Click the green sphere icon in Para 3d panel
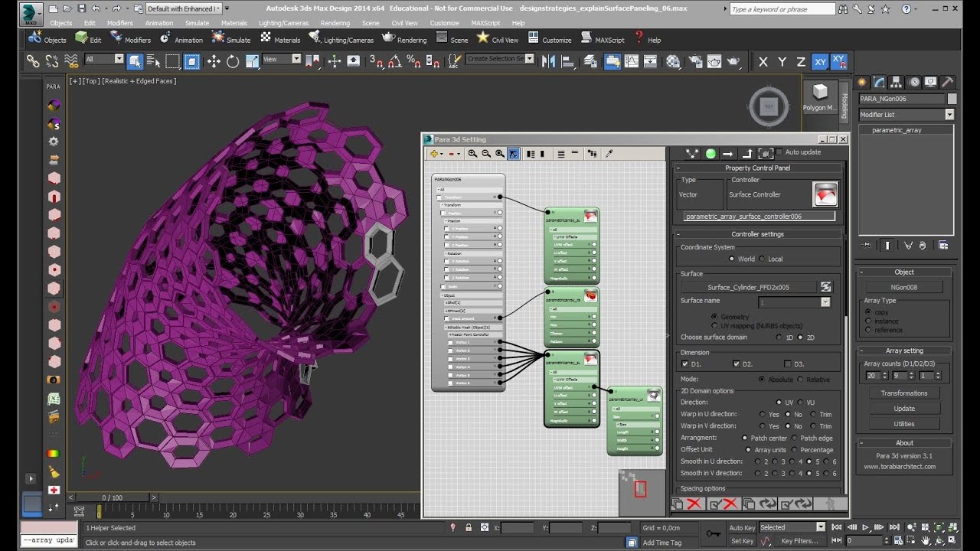The height and width of the screenshot is (551, 980). pyautogui.click(x=710, y=154)
